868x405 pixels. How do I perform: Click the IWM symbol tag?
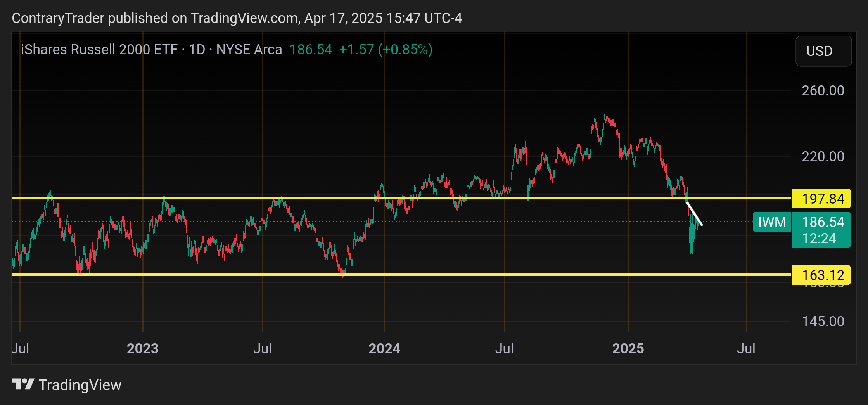(x=772, y=222)
